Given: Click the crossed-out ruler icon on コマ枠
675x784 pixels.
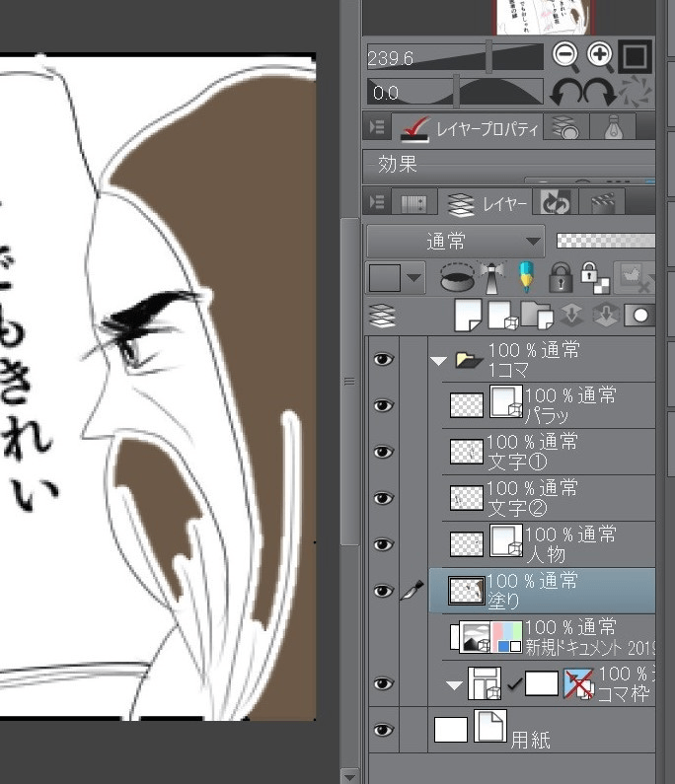Looking at the screenshot, I should 578,683.
